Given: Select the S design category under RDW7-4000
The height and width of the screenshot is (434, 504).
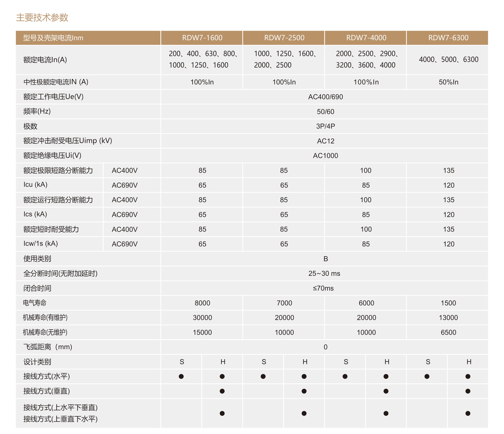Looking at the screenshot, I should pos(346,362).
